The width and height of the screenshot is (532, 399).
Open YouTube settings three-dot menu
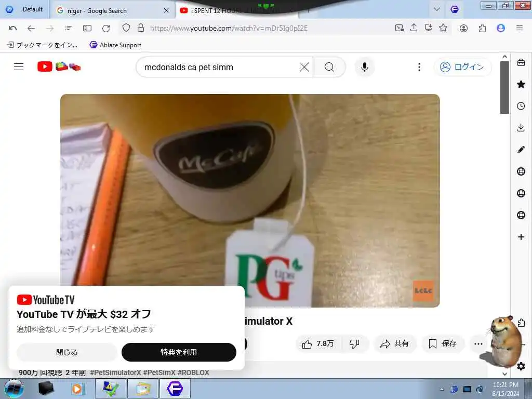419,67
